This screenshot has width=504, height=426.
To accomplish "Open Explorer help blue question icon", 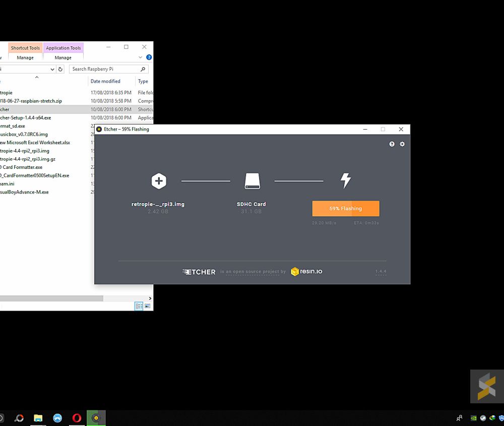I will point(149,57).
